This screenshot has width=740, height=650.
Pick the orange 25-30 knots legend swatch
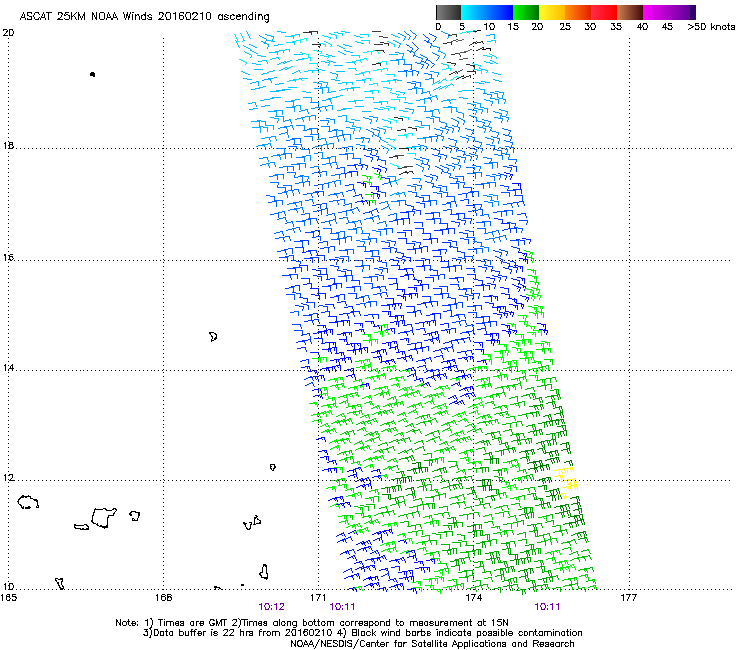(x=578, y=12)
